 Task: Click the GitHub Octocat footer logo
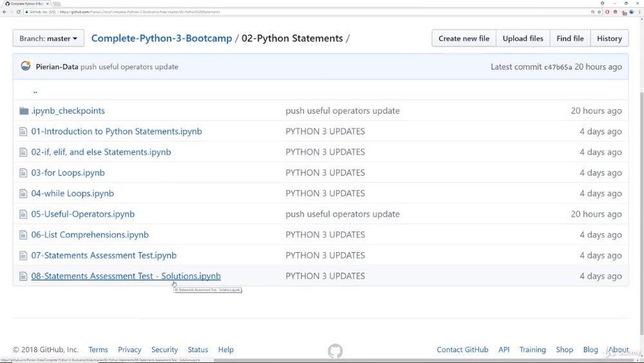pos(335,351)
